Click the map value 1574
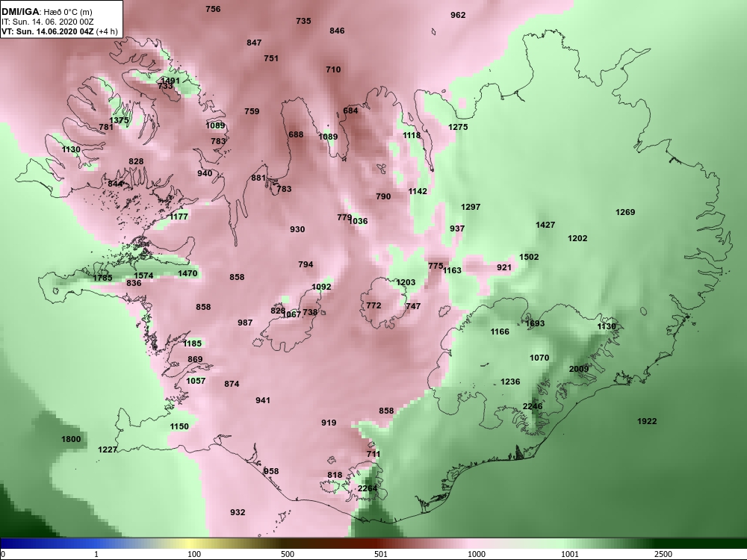Image resolution: width=747 pixels, height=560 pixels. pyautogui.click(x=143, y=276)
